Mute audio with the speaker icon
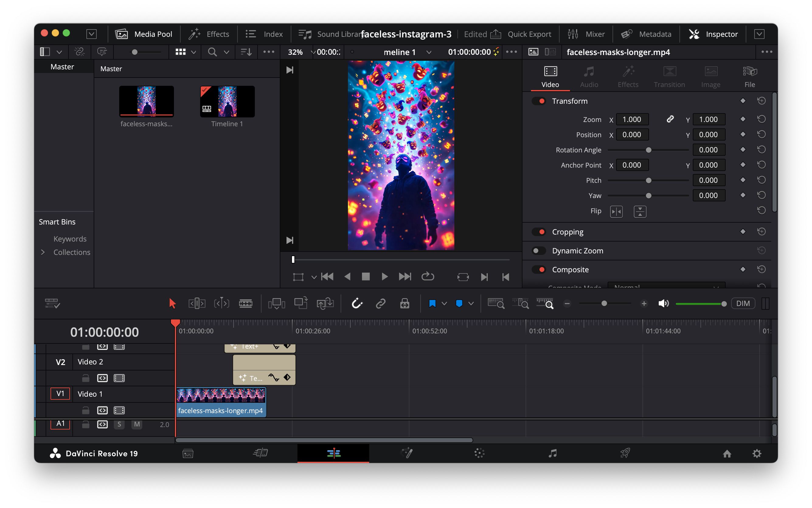This screenshot has height=508, width=812. click(x=663, y=303)
